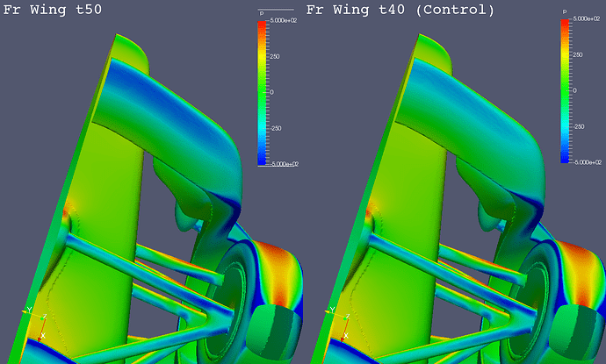Screen dimensions: 606x364
Task: Click the 5.000e+02 legend label in t40 Control view
Action: pyautogui.click(x=587, y=18)
